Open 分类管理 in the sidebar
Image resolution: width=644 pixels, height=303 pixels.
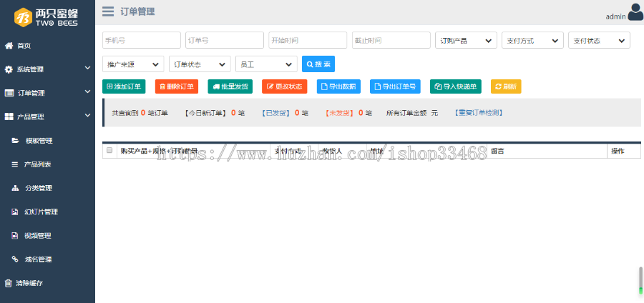tap(37, 188)
